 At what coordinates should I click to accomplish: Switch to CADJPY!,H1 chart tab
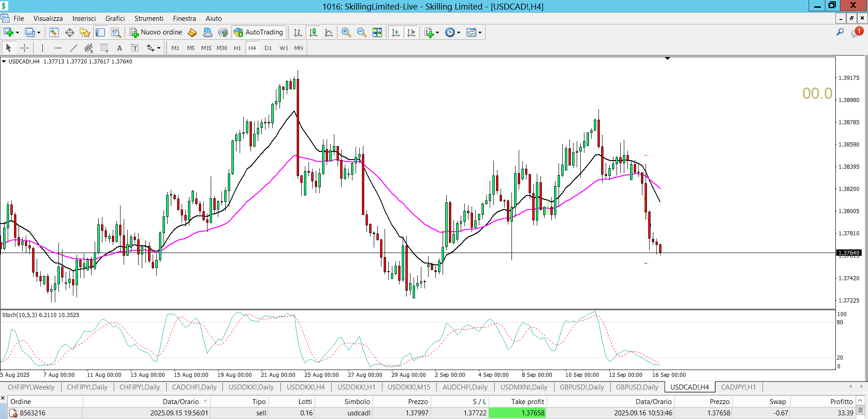tap(738, 387)
